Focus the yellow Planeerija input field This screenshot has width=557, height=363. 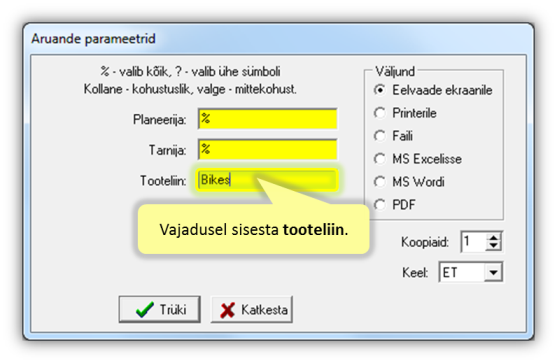[x=267, y=119]
